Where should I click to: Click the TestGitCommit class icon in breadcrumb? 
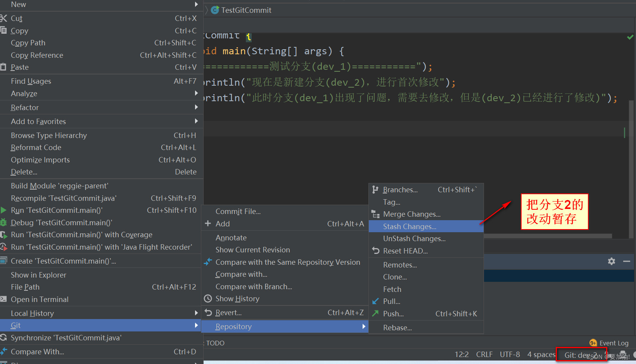click(215, 10)
